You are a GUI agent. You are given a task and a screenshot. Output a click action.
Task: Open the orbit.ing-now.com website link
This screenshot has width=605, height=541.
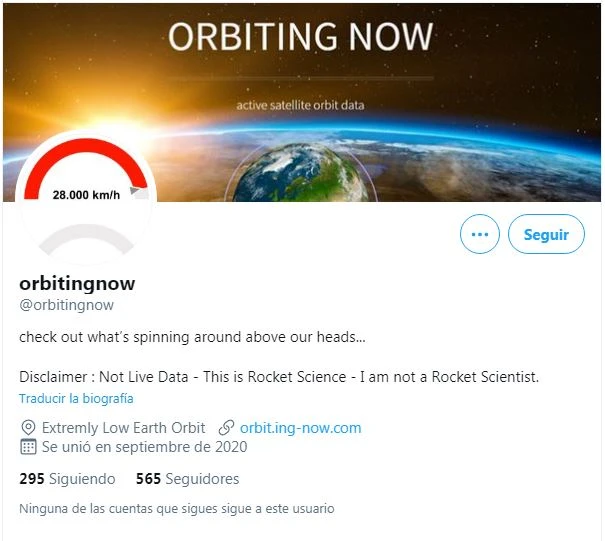click(x=301, y=428)
